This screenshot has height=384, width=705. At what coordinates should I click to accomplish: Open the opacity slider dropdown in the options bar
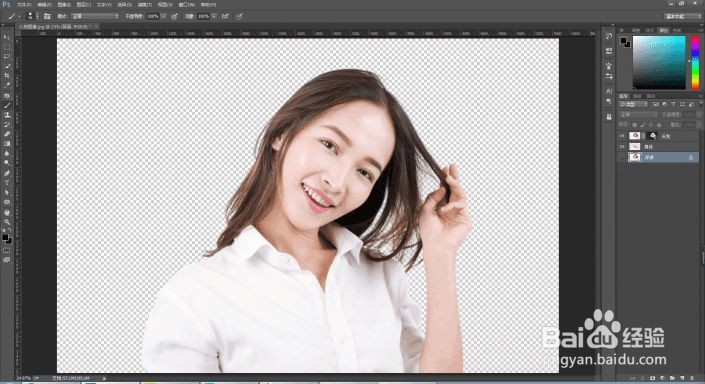(x=163, y=16)
